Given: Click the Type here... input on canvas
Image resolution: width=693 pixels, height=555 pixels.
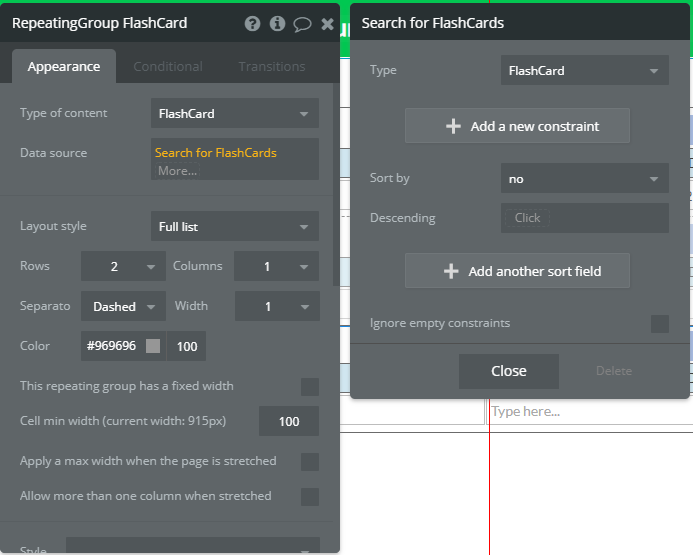Looking at the screenshot, I should tap(590, 411).
